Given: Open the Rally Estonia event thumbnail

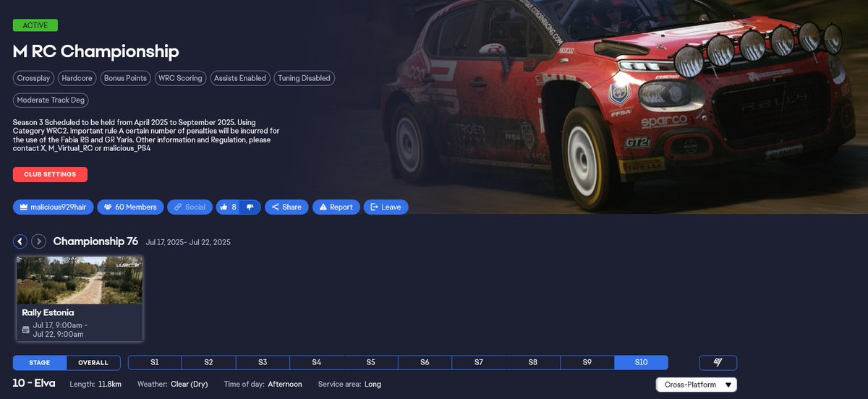Looking at the screenshot, I should [x=80, y=280].
